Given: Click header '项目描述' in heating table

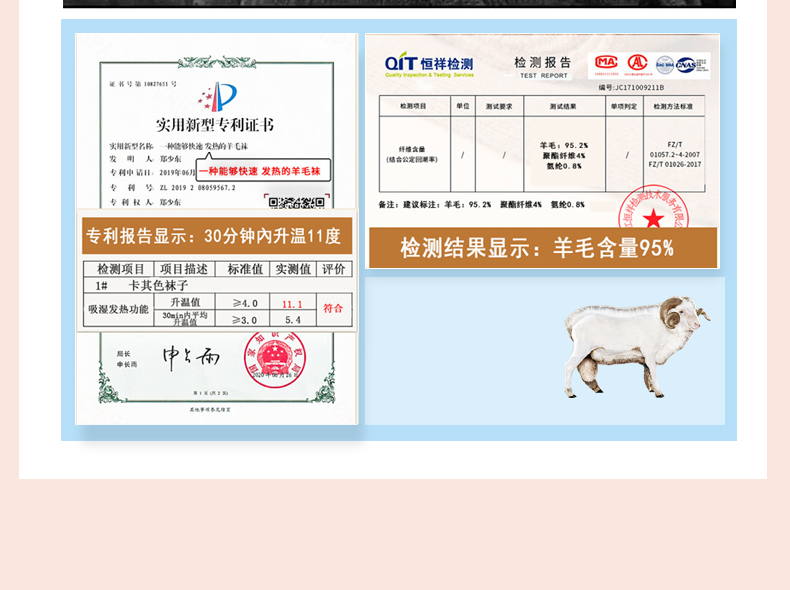Looking at the screenshot, I should (x=184, y=269).
